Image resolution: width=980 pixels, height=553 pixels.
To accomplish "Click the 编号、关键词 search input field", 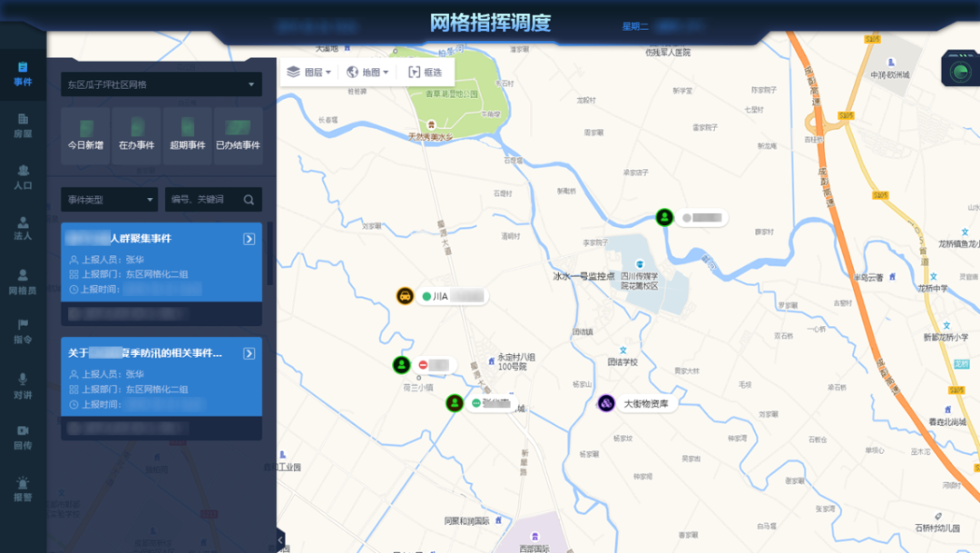I will coord(204,200).
